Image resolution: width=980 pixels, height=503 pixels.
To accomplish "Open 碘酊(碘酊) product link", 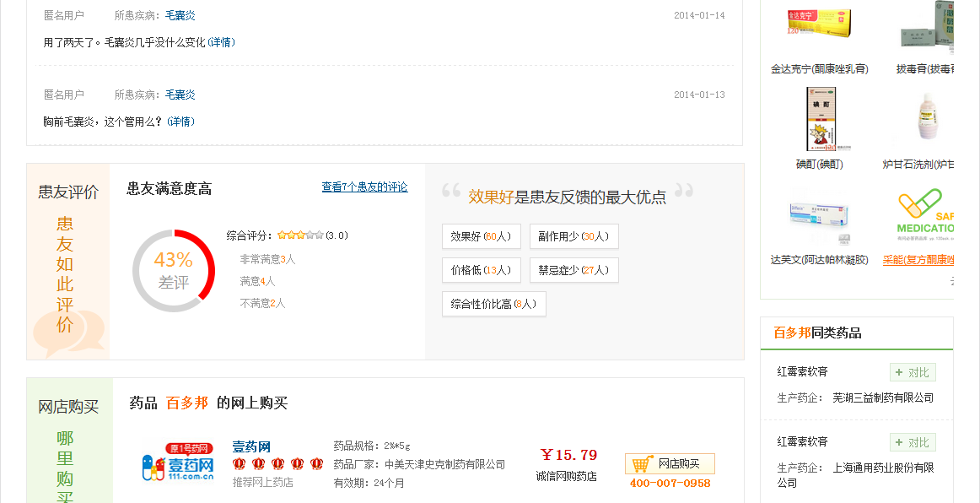I will (820, 164).
